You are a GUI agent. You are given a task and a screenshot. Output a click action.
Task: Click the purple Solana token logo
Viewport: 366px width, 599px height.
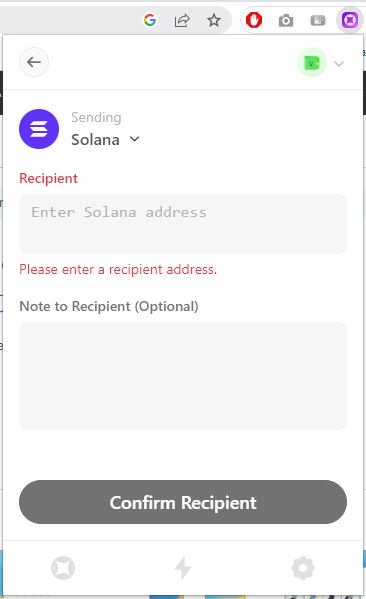(39, 129)
